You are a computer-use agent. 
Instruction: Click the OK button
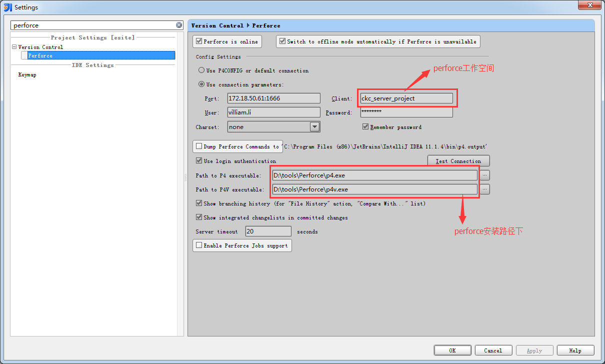click(x=452, y=350)
